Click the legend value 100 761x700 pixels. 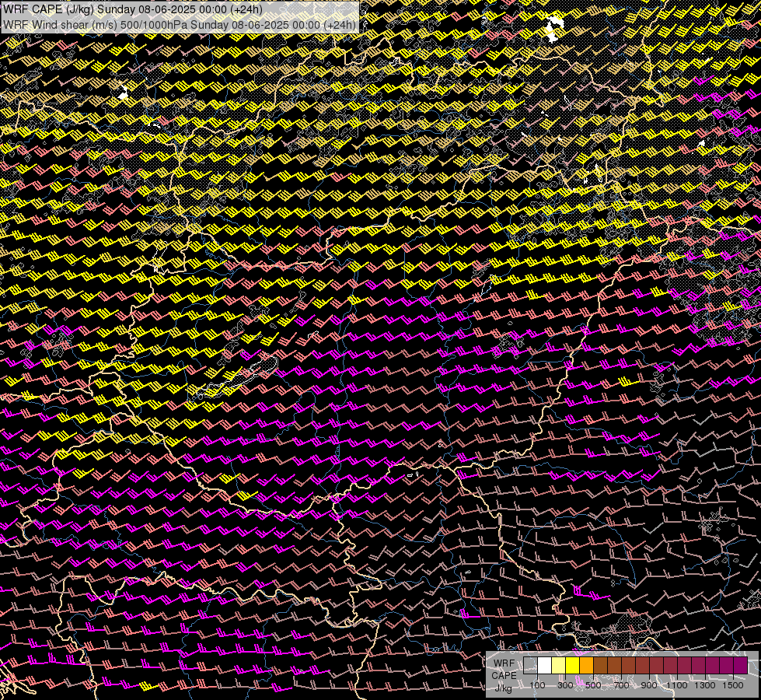(x=537, y=685)
